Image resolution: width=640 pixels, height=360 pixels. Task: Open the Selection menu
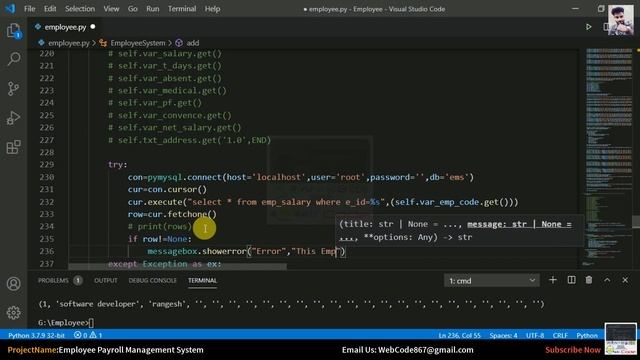(80, 9)
